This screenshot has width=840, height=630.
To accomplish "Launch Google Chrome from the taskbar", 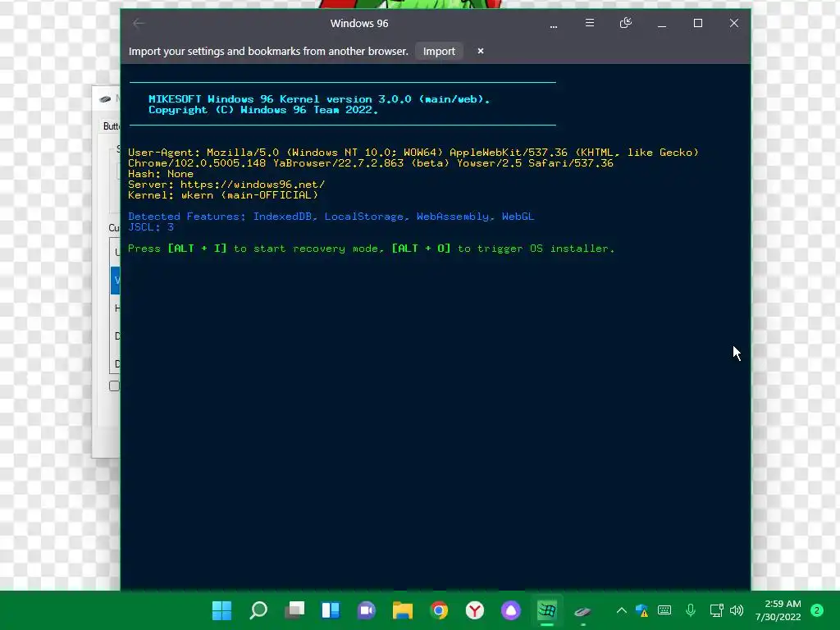I will click(439, 610).
